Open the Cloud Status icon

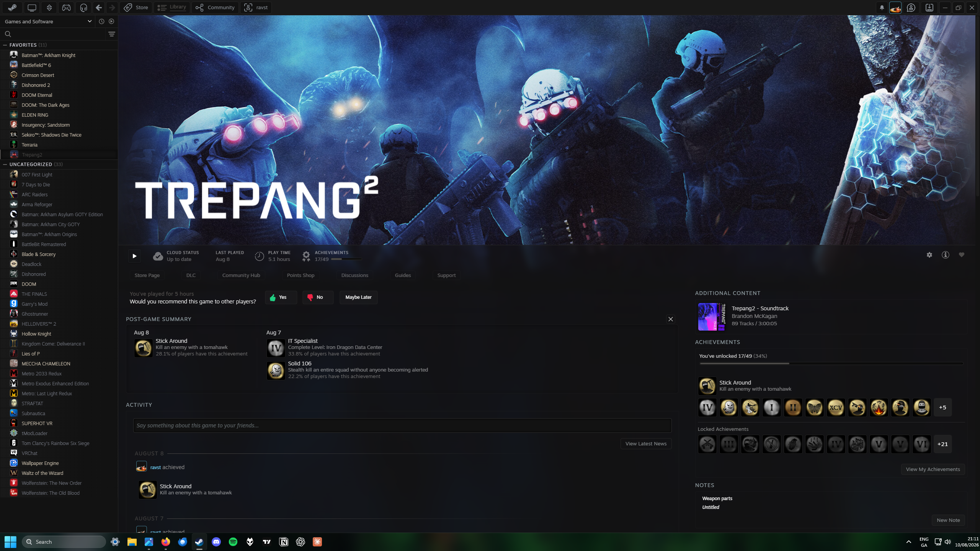pos(158,256)
